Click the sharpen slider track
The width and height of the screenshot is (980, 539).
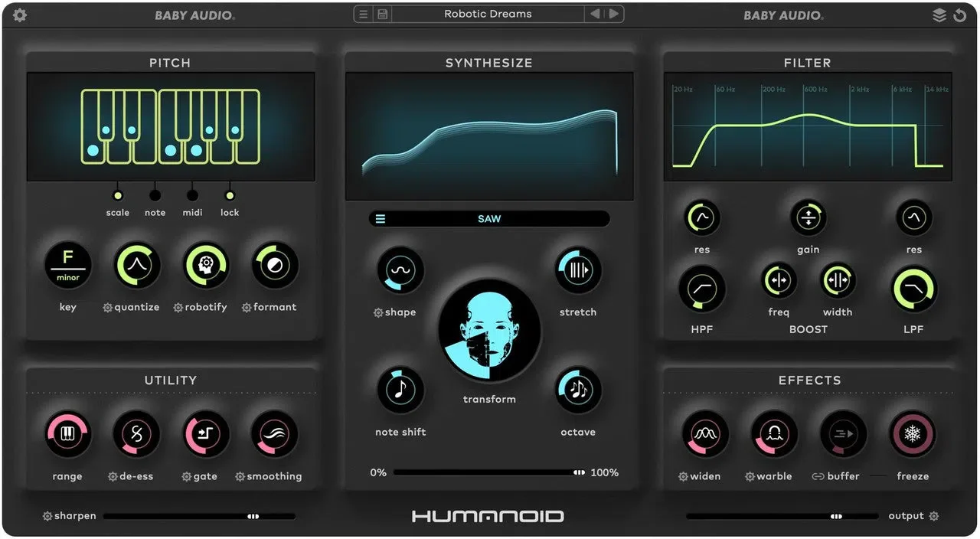pos(199,517)
